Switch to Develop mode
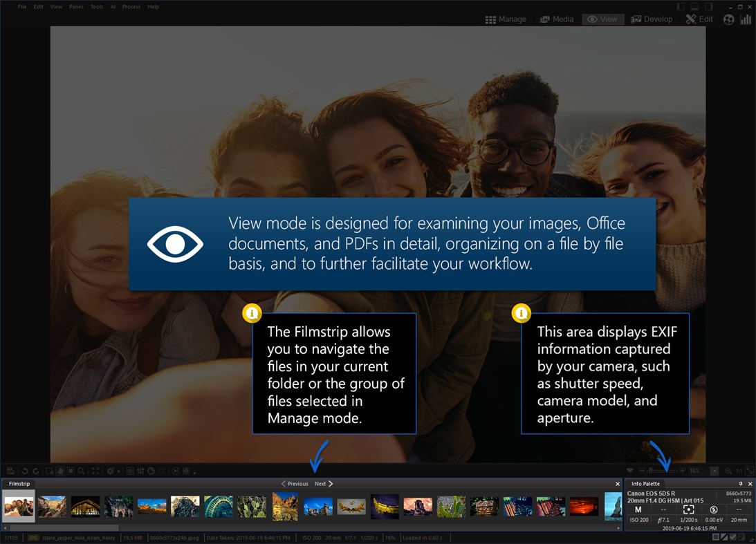756x544 pixels. point(651,19)
